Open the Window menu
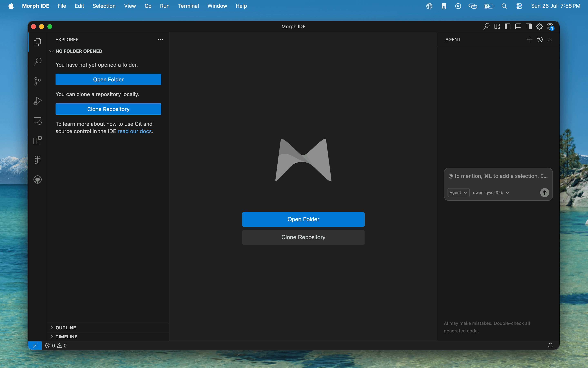This screenshot has width=588, height=368. [217, 6]
